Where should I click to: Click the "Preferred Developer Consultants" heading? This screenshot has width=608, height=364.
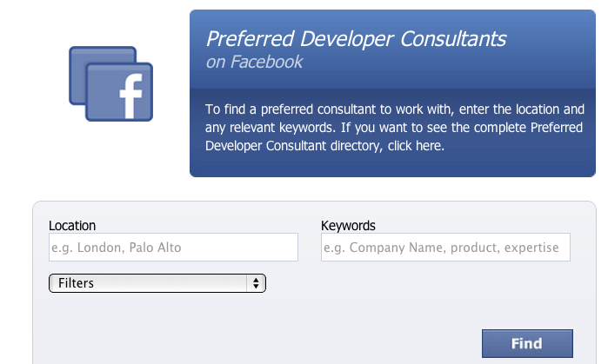pos(356,38)
